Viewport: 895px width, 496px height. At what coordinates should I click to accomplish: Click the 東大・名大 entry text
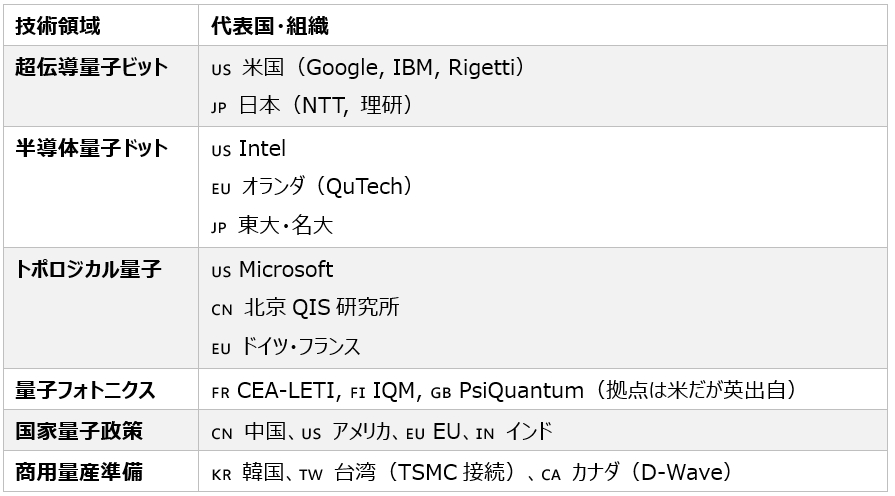(x=285, y=226)
